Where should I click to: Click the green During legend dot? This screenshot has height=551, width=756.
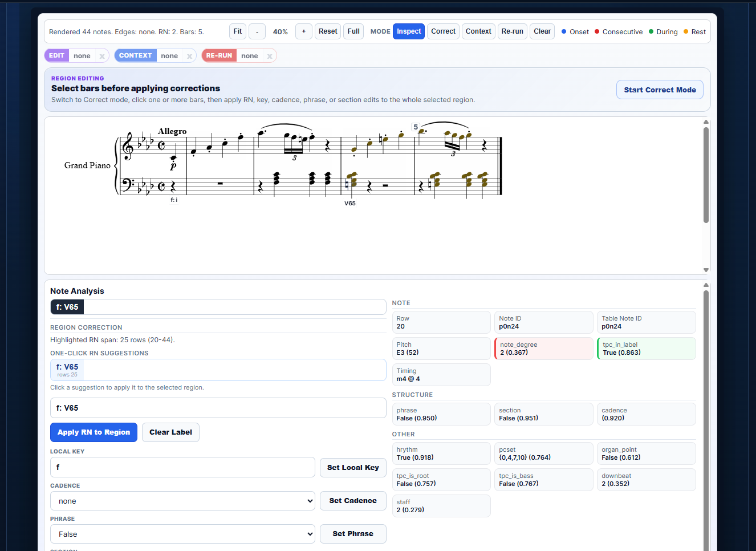[651, 31]
